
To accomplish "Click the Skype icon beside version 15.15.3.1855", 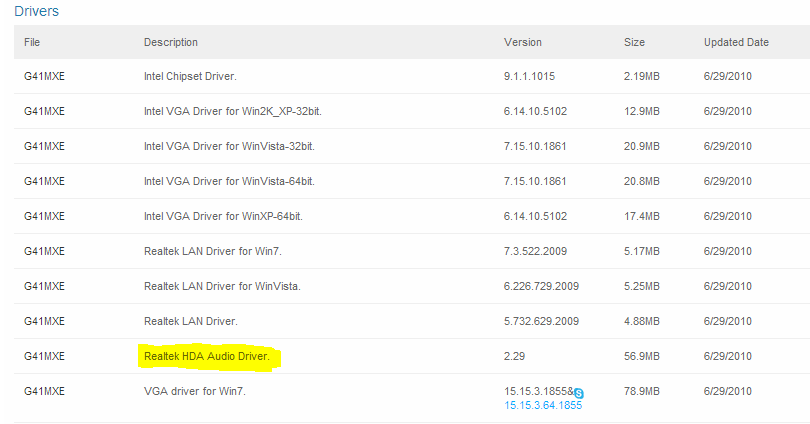I will click(579, 394).
